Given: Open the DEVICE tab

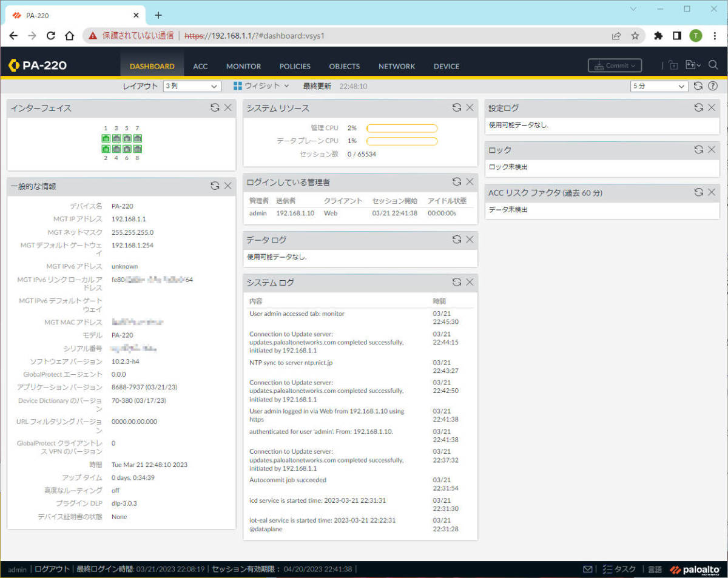Looking at the screenshot, I should 447,66.
